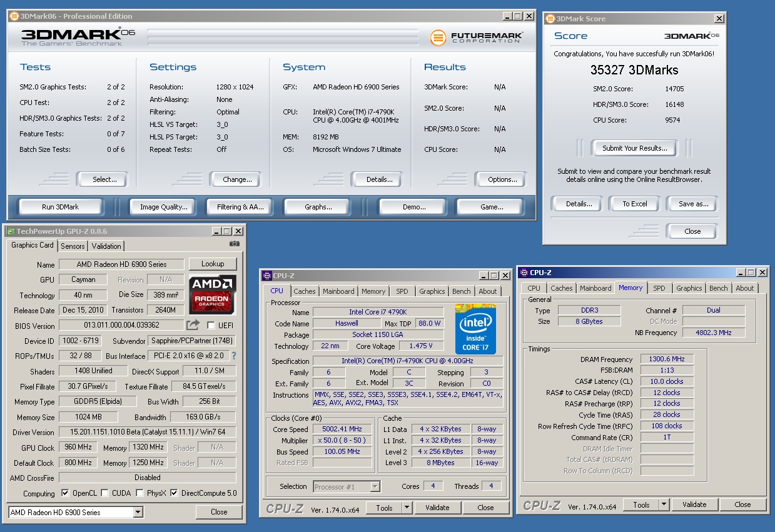Click GPU Clock 960 MHz value
Image resolution: width=775 pixels, height=532 pixels.
coord(78,448)
